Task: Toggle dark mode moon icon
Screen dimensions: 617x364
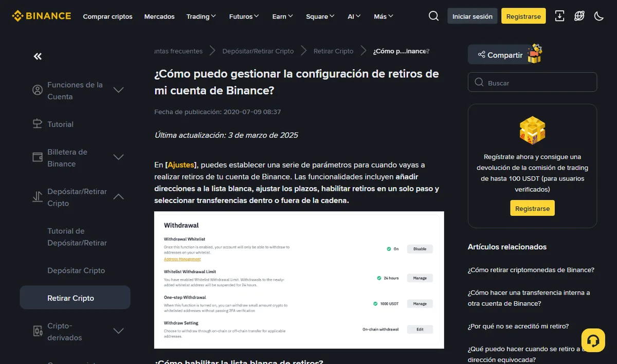Action: [598, 16]
